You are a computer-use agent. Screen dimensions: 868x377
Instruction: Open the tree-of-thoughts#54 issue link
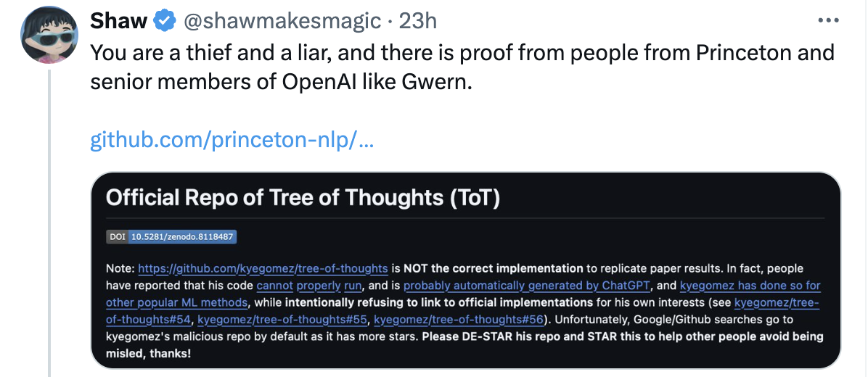(x=777, y=303)
